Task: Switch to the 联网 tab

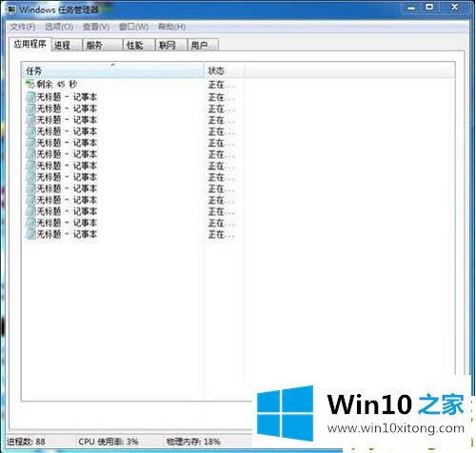Action: (171, 46)
